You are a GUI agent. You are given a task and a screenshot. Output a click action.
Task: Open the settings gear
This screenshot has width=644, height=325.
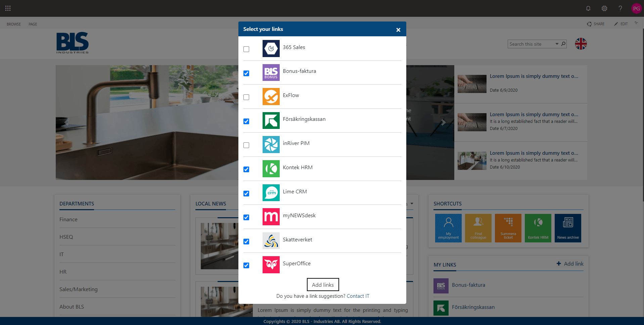(x=604, y=8)
